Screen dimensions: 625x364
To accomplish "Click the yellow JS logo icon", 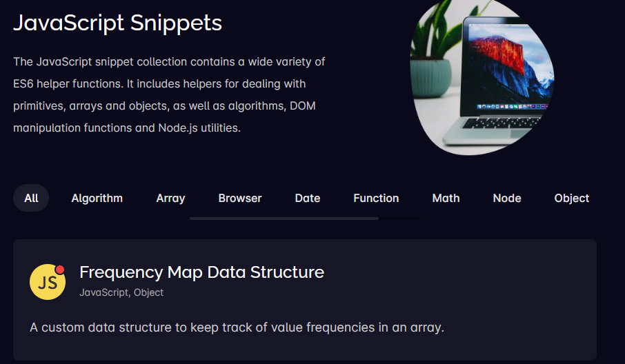I will [47, 283].
